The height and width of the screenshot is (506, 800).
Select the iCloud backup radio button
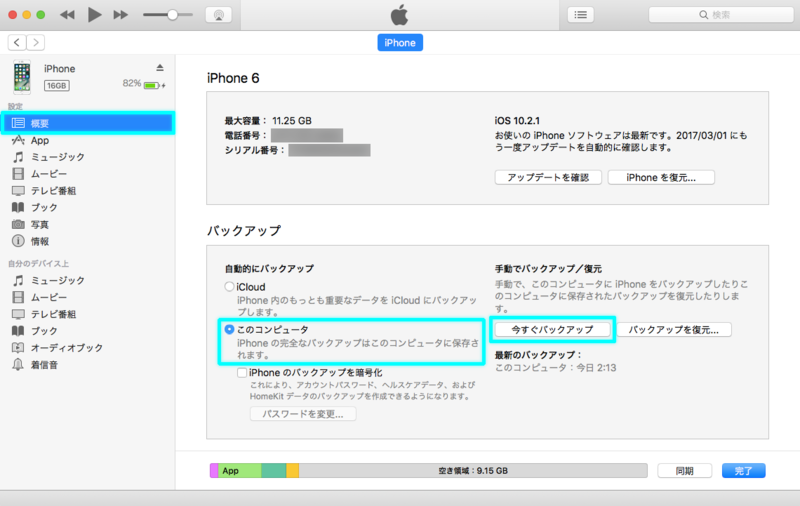[x=230, y=287]
